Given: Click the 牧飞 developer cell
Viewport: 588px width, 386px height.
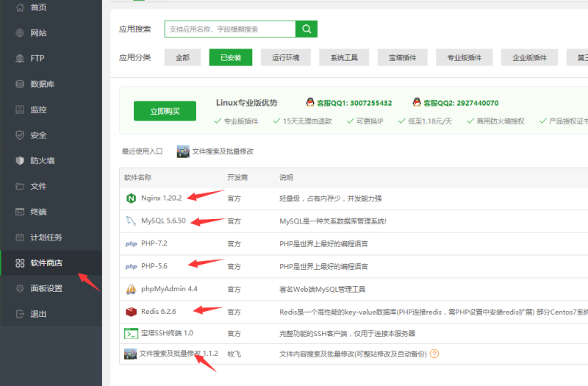Looking at the screenshot, I should coord(234,354).
